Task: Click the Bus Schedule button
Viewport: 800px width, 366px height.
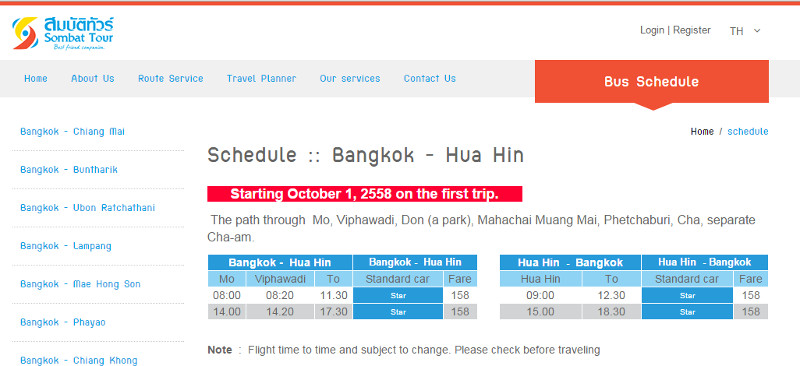Action: click(652, 82)
